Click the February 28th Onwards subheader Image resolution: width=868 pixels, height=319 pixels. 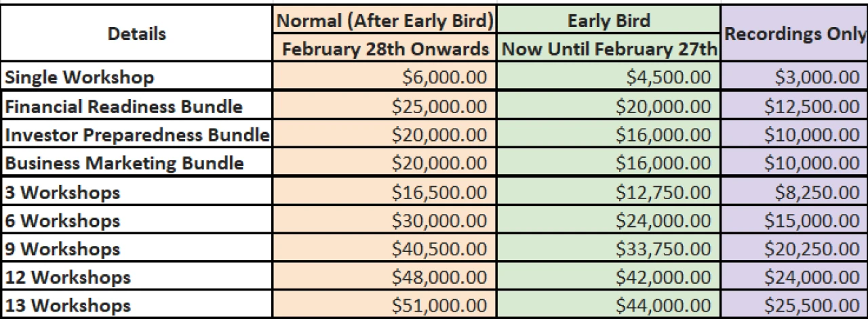click(x=384, y=49)
